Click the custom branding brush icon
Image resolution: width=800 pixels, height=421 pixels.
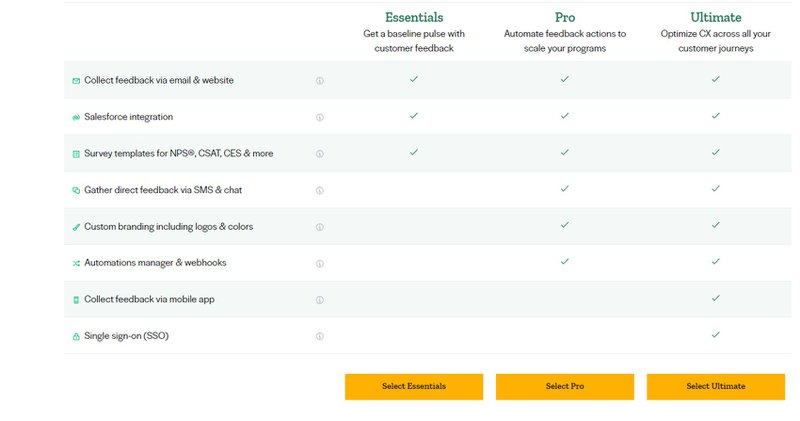pyautogui.click(x=76, y=227)
